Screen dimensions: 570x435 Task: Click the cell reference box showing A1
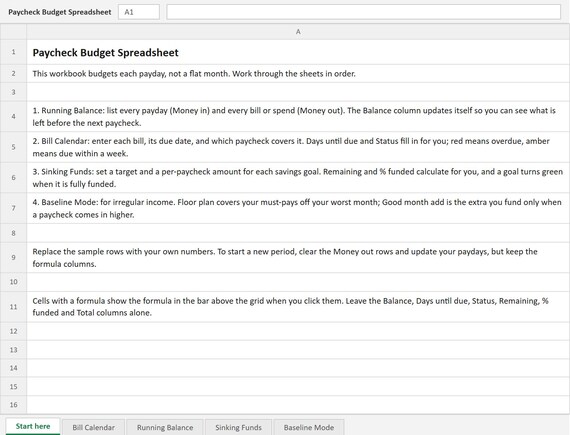coord(139,12)
